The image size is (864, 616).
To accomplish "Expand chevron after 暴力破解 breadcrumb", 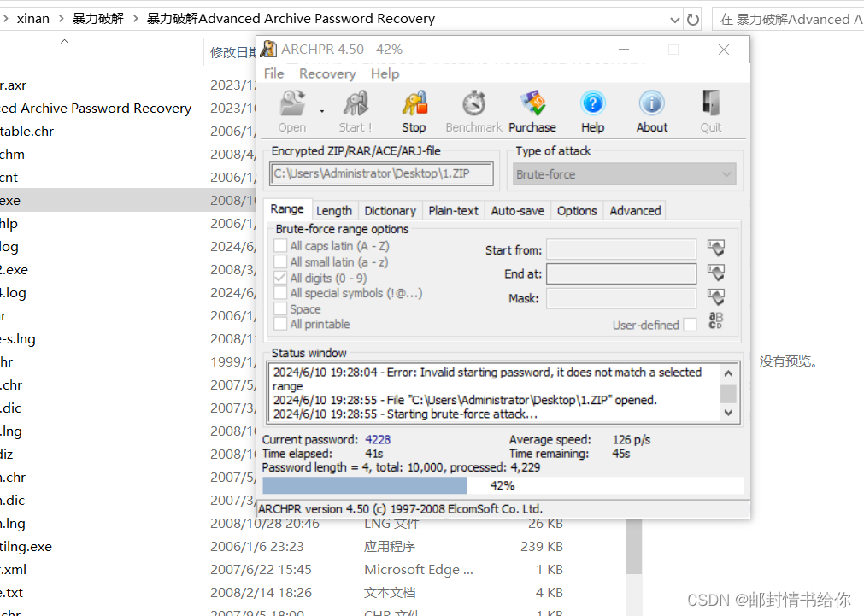I will pyautogui.click(x=135, y=19).
